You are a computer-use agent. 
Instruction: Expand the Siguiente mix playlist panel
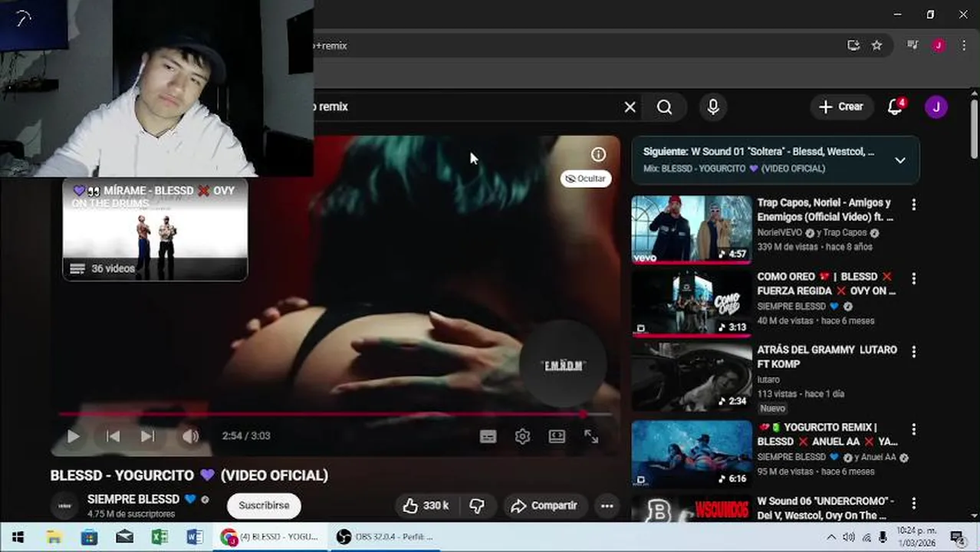tap(900, 160)
